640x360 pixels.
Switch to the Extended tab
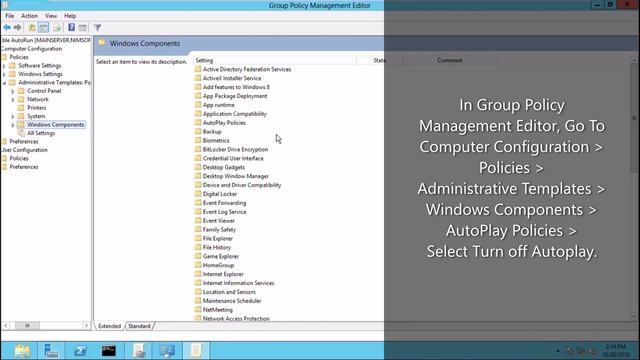tap(109, 326)
